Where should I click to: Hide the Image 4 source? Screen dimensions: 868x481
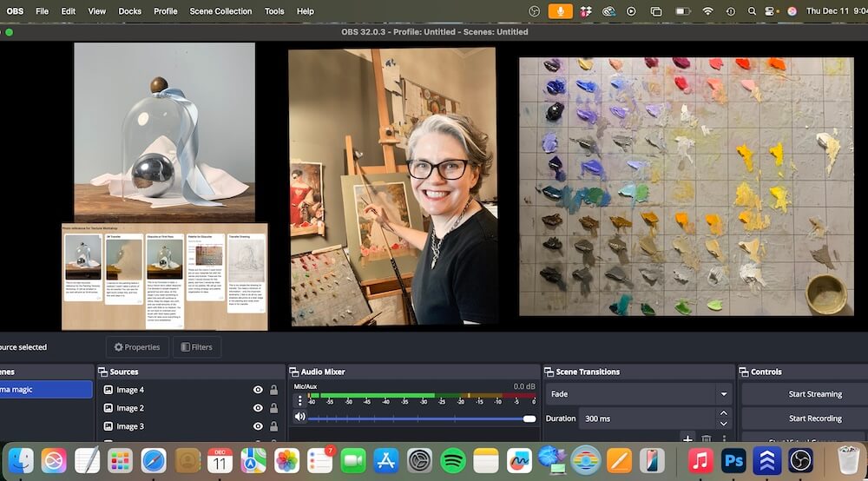tap(258, 390)
